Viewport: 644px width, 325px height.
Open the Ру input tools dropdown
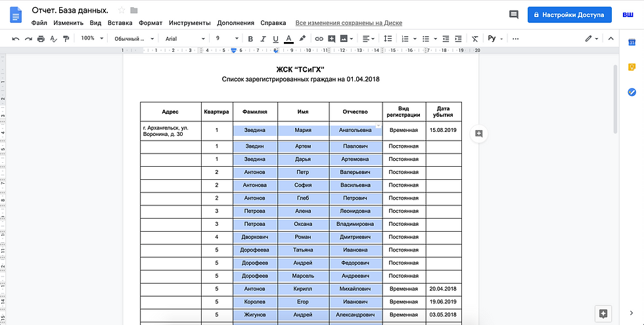pyautogui.click(x=495, y=39)
